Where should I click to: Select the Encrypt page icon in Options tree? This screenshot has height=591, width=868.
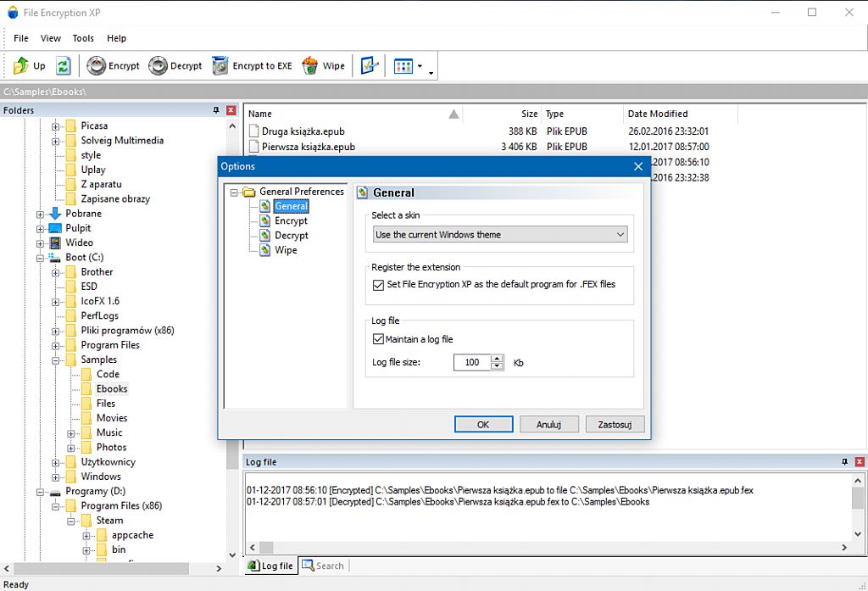pyautogui.click(x=265, y=220)
